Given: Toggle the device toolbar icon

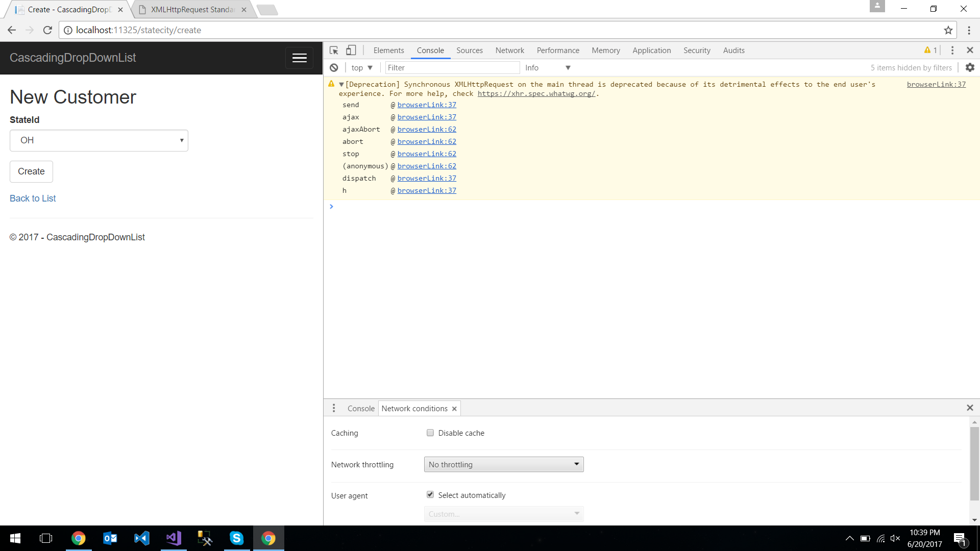Looking at the screenshot, I should 351,50.
